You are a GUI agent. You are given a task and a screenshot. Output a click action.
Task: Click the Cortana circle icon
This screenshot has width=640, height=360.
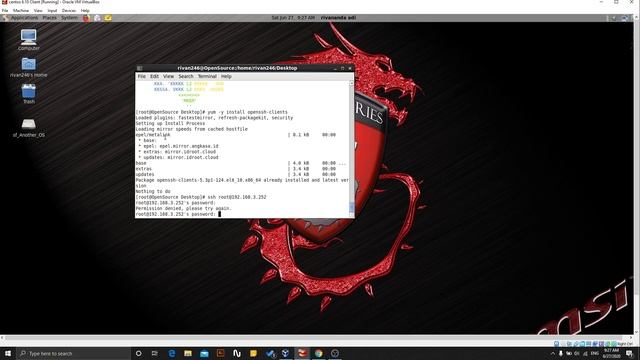(138, 353)
